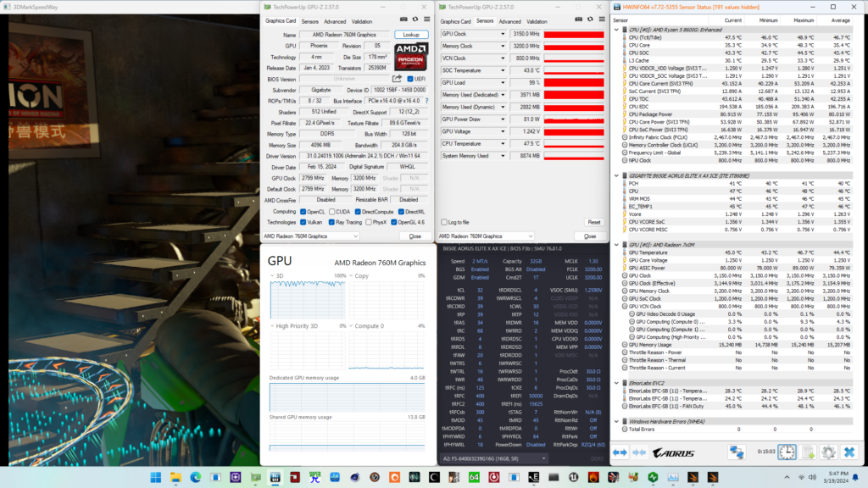Toggle the UEFI checkbox
This screenshot has height=488, width=868.
click(410, 79)
